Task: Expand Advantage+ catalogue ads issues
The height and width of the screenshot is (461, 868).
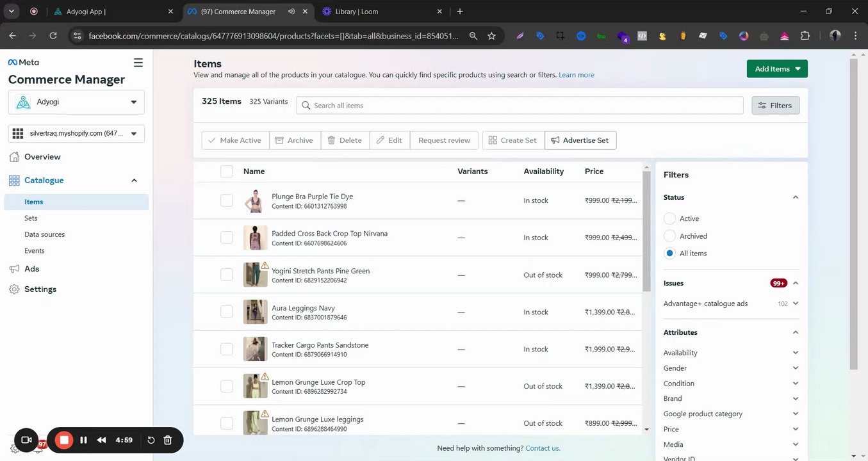Action: [x=796, y=303]
